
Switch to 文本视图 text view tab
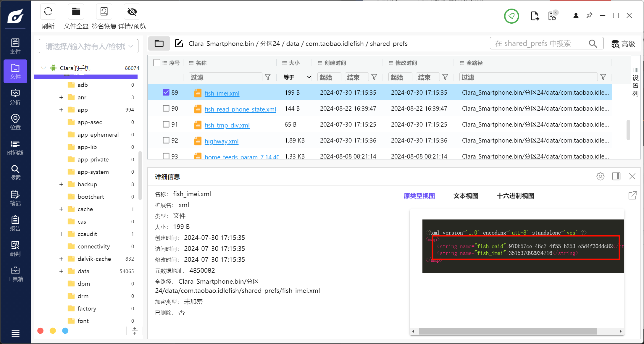pos(466,196)
